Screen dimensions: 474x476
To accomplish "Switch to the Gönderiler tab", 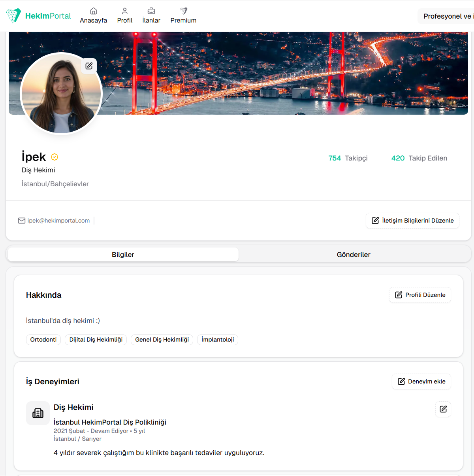I will coord(354,255).
